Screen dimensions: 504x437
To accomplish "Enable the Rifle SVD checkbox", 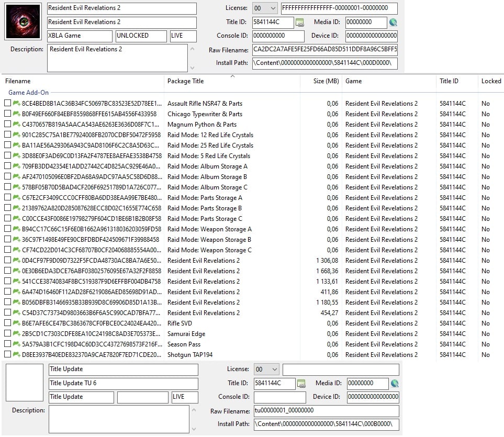I will click(7, 322).
